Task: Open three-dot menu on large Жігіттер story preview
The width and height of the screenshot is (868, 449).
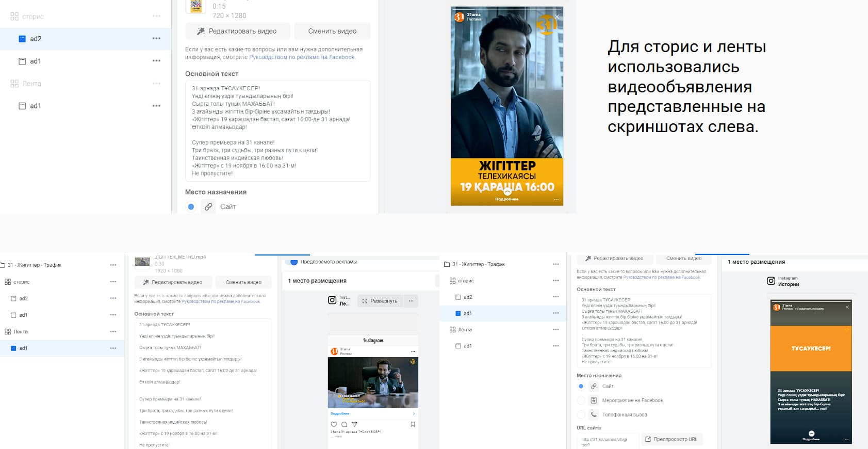Action: [556, 199]
